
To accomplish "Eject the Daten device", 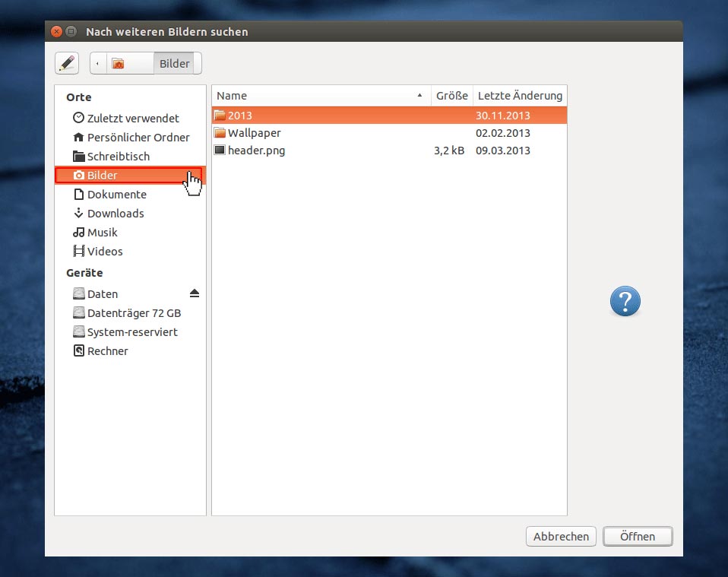I will click(x=195, y=293).
